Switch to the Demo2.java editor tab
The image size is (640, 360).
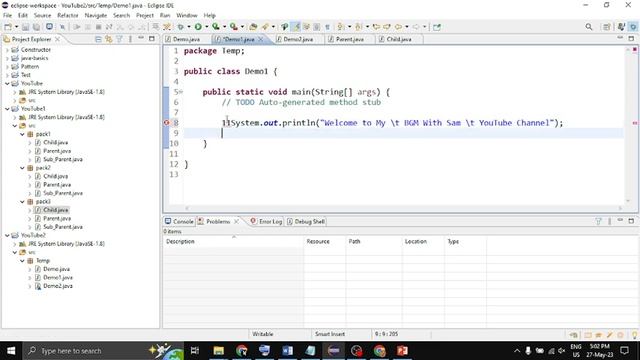tap(295, 39)
